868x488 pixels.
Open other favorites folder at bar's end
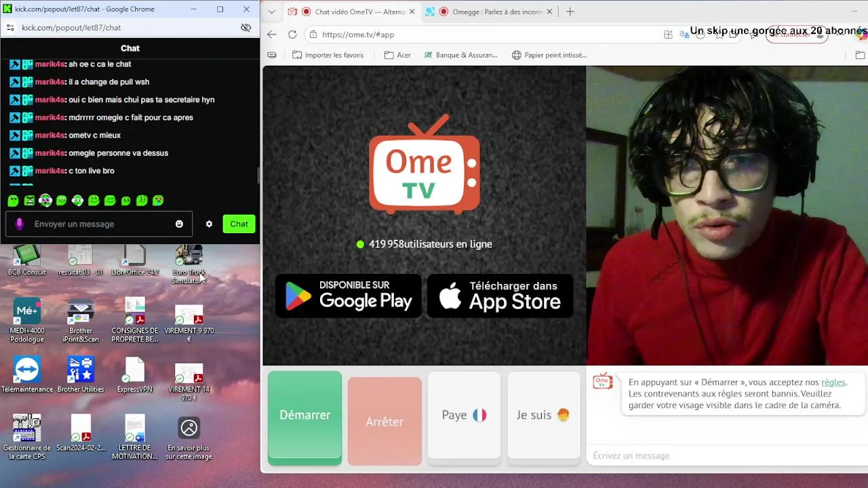click(x=861, y=55)
